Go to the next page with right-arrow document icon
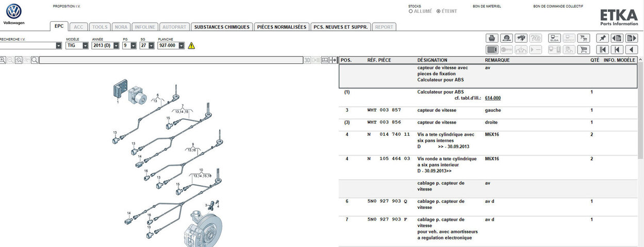644x247 pixels. [x=632, y=38]
